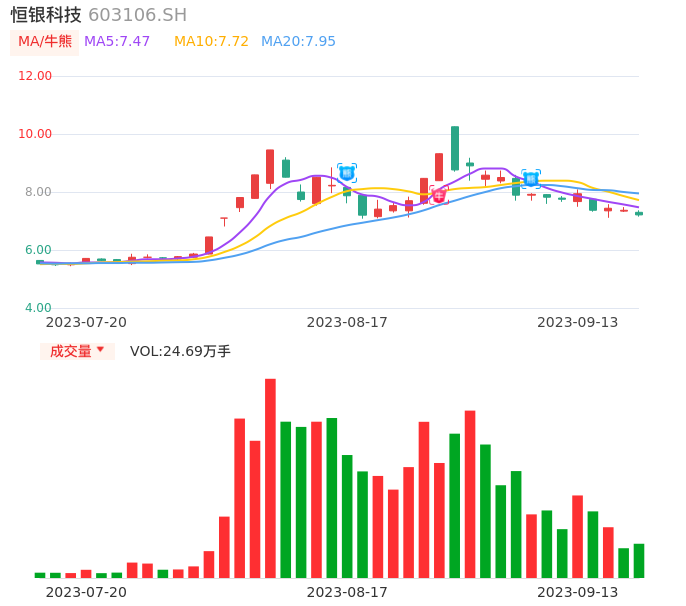This screenshot has width=686, height=606.
Task: Click the MA10:7.72 legend label
Action: 211,42
